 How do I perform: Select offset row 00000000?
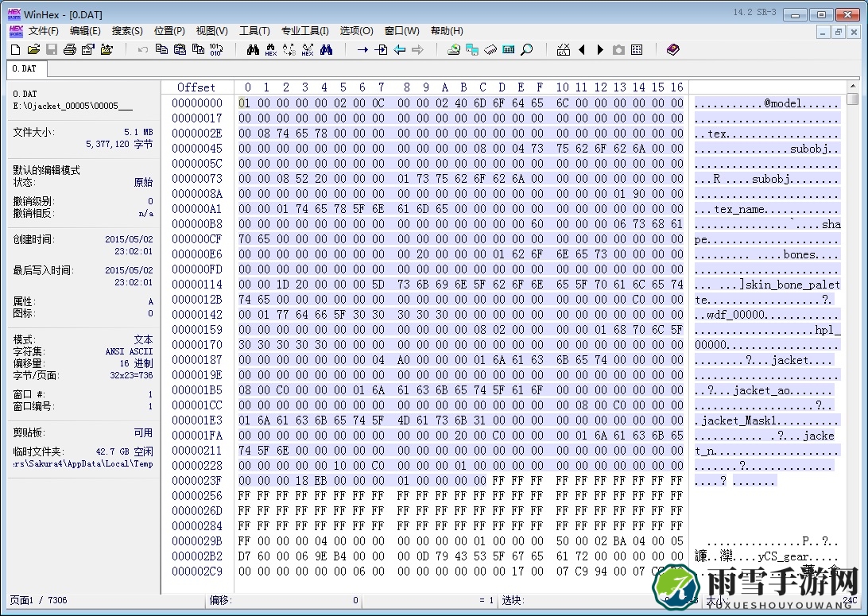click(196, 103)
